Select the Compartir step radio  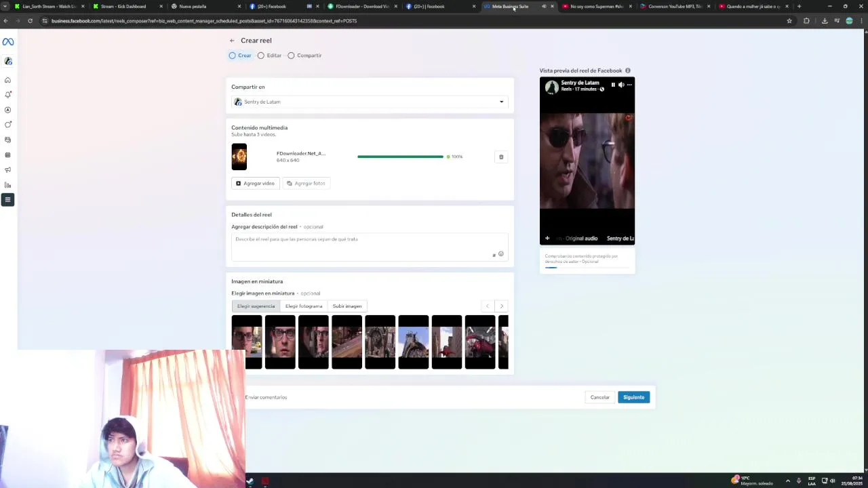[x=291, y=56]
